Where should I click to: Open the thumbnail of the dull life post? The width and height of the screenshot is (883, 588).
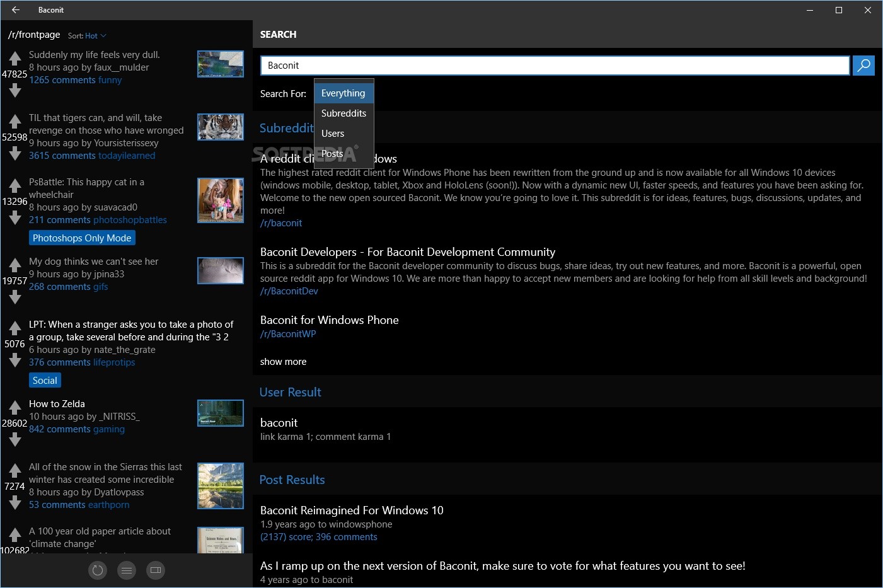tap(221, 64)
